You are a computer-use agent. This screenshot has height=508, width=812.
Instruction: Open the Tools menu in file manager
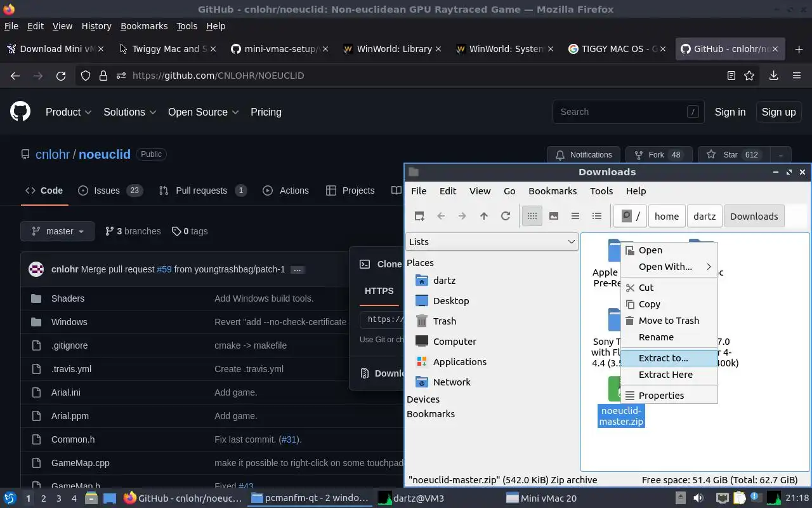[601, 190]
